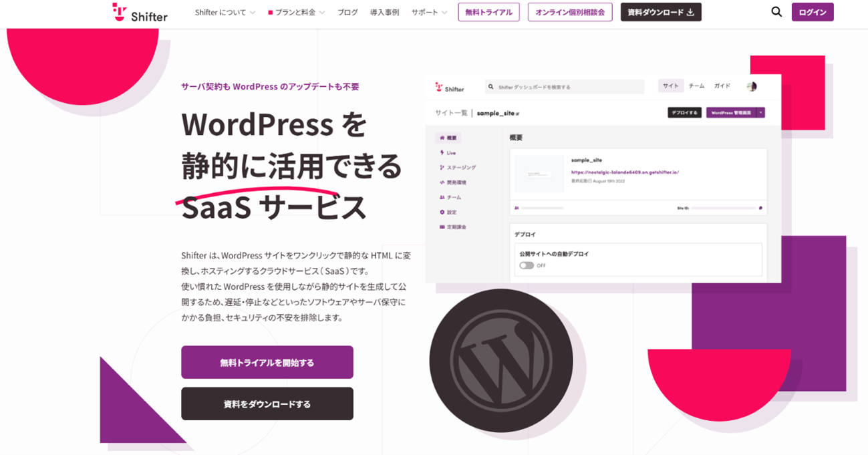Click the Shifter dashboard search field

point(565,87)
